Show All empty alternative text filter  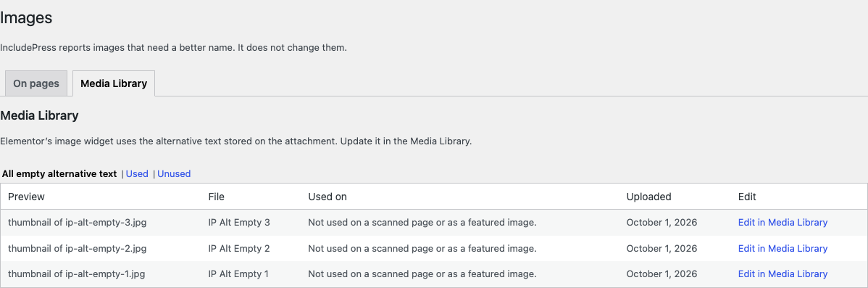coord(59,174)
